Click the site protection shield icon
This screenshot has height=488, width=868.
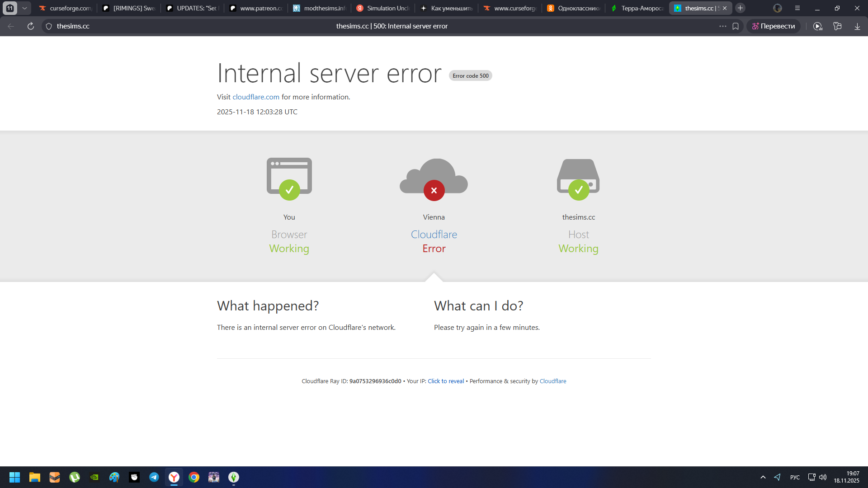click(x=49, y=26)
